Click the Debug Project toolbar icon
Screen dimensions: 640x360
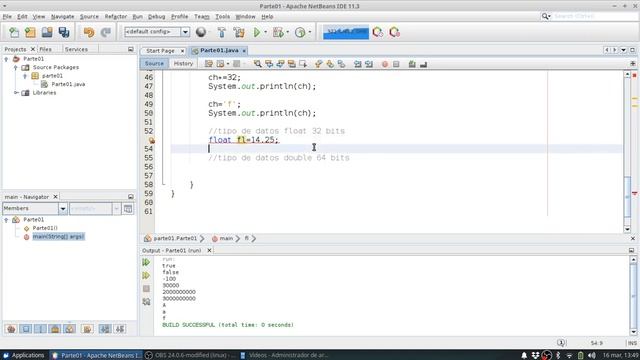point(278,32)
